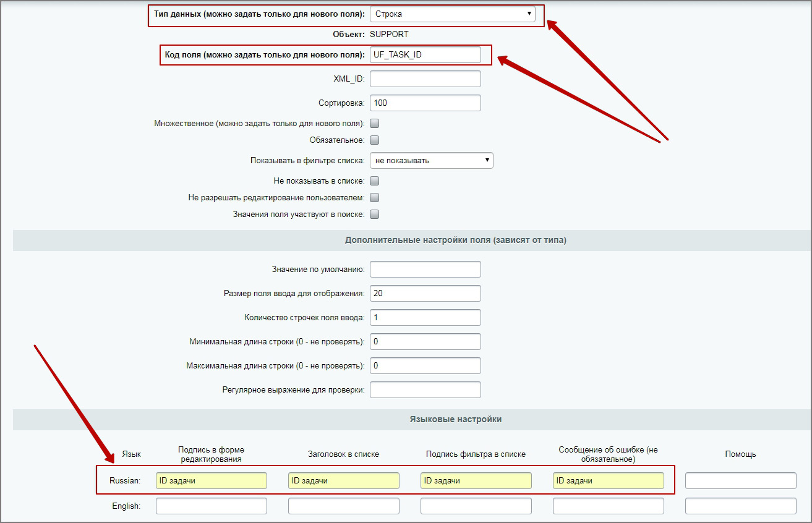Check the Обязательное checkbox

click(374, 140)
